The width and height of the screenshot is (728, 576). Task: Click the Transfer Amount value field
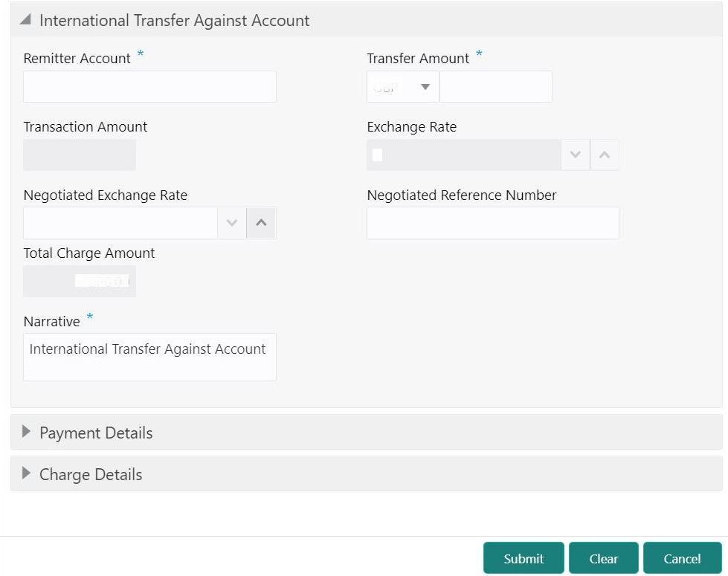[496, 87]
